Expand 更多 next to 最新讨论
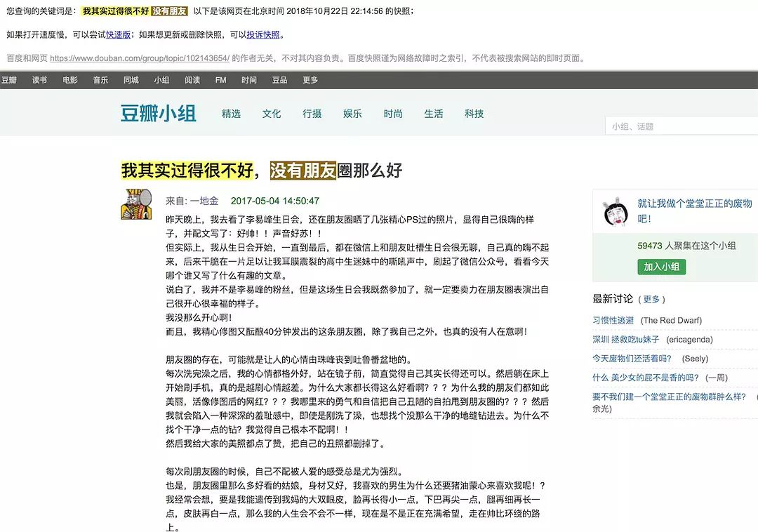 point(651,299)
